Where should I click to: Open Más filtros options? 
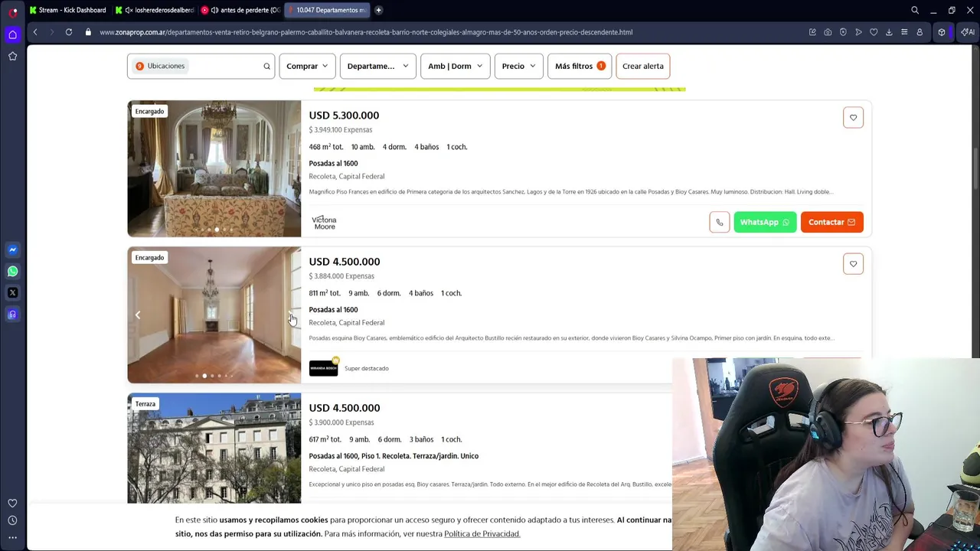tap(580, 66)
